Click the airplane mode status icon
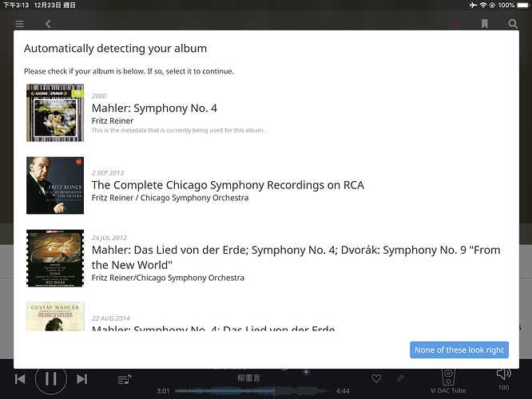532x399 pixels. pyautogui.click(x=474, y=5)
